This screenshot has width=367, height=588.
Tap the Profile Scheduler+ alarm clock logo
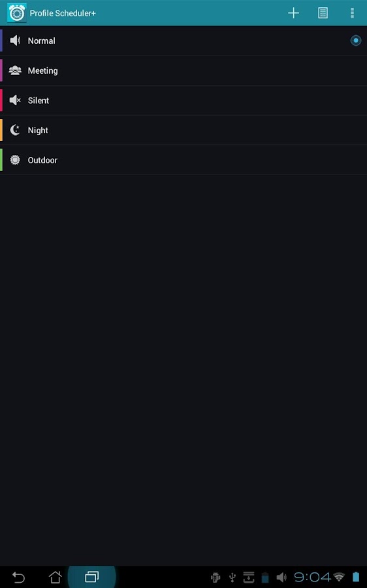[x=17, y=13]
